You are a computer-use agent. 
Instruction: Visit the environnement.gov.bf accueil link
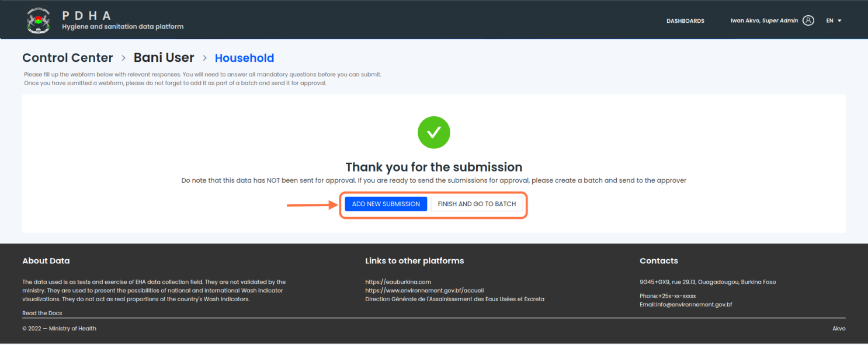point(425,291)
